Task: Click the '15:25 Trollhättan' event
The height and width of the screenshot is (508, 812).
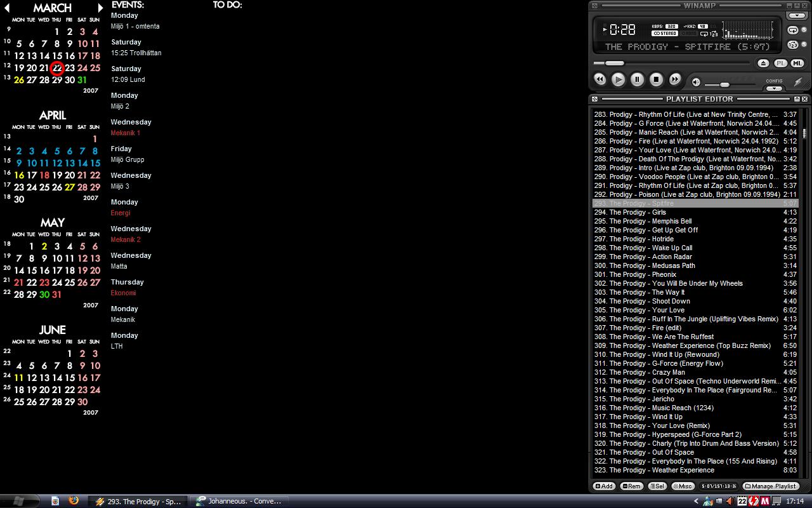Action: [x=136, y=53]
